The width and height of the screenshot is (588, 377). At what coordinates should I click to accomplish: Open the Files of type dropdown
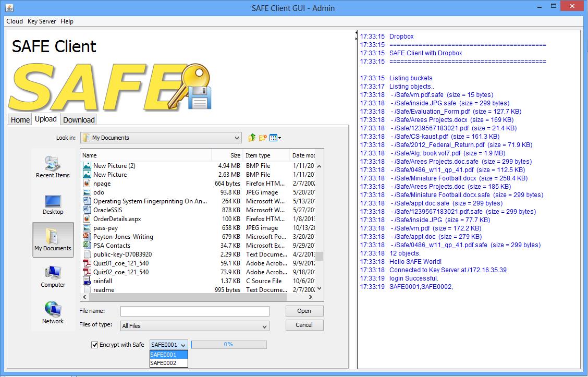[x=265, y=326]
